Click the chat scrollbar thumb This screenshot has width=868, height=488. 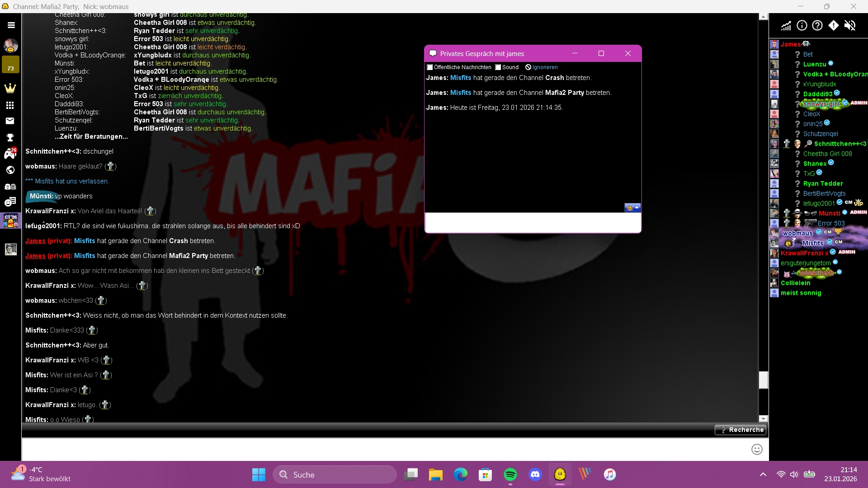[x=764, y=380]
